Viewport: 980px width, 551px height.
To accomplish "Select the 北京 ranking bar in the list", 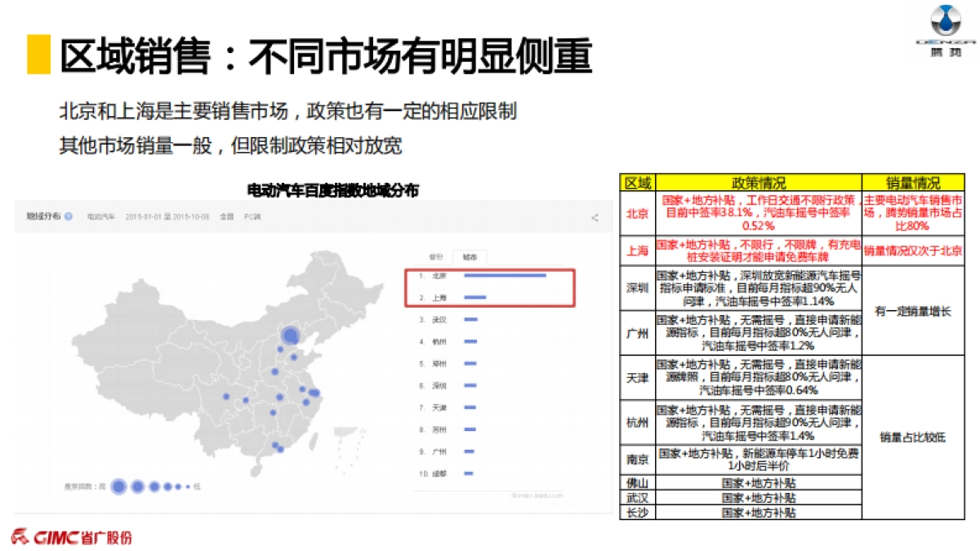I will [x=505, y=276].
